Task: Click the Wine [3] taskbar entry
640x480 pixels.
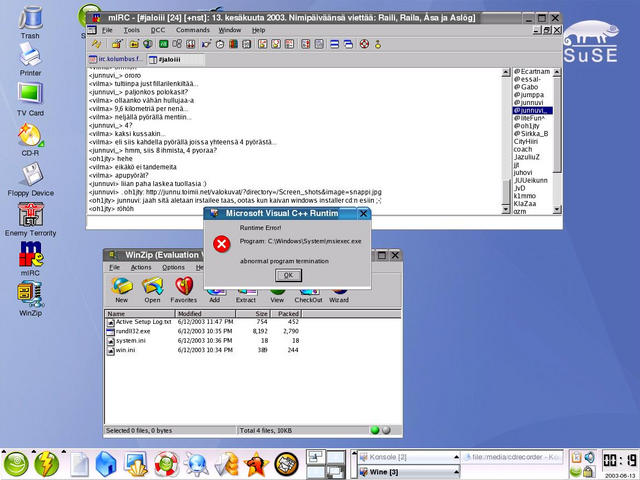Action: pyautogui.click(x=409, y=472)
